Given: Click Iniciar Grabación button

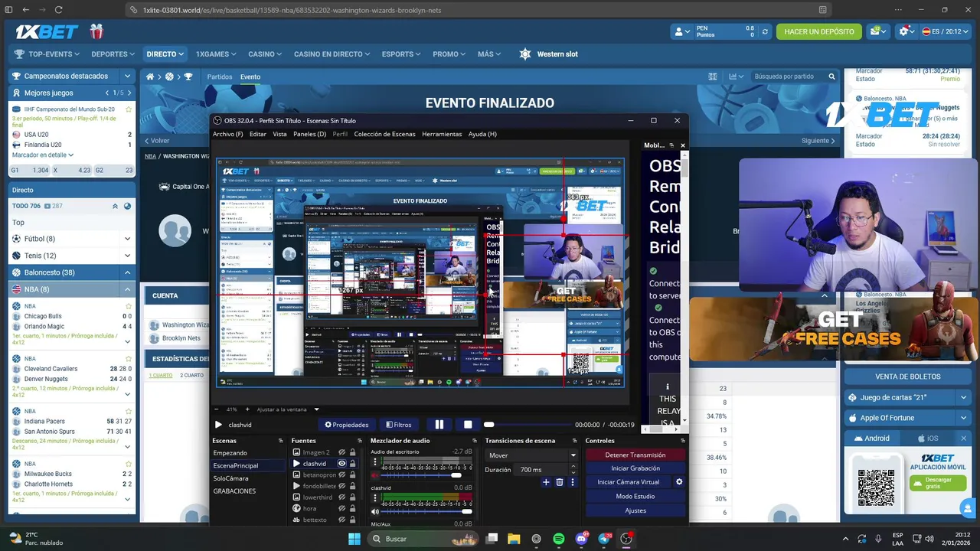Looking at the screenshot, I should (635, 468).
